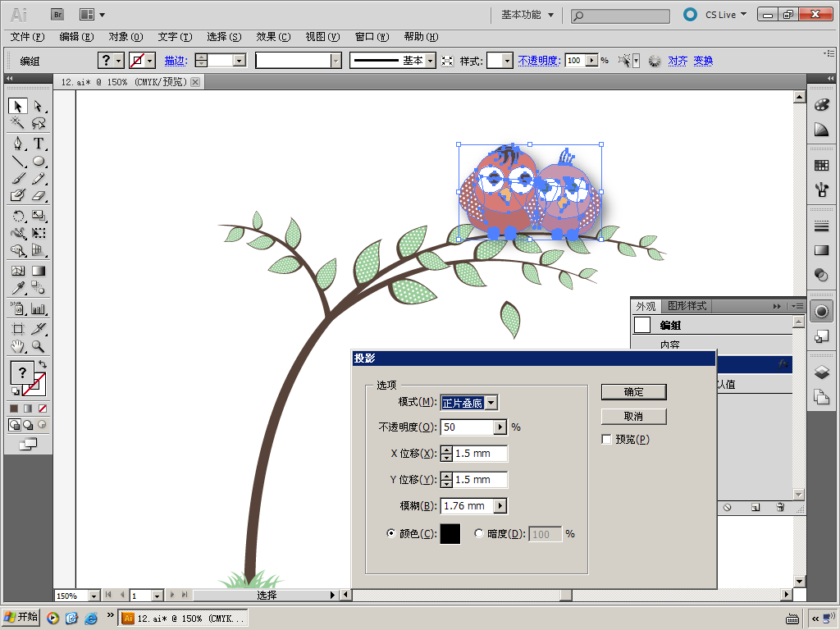Select the Ellipse tool
The image size is (840, 630).
click(x=38, y=162)
